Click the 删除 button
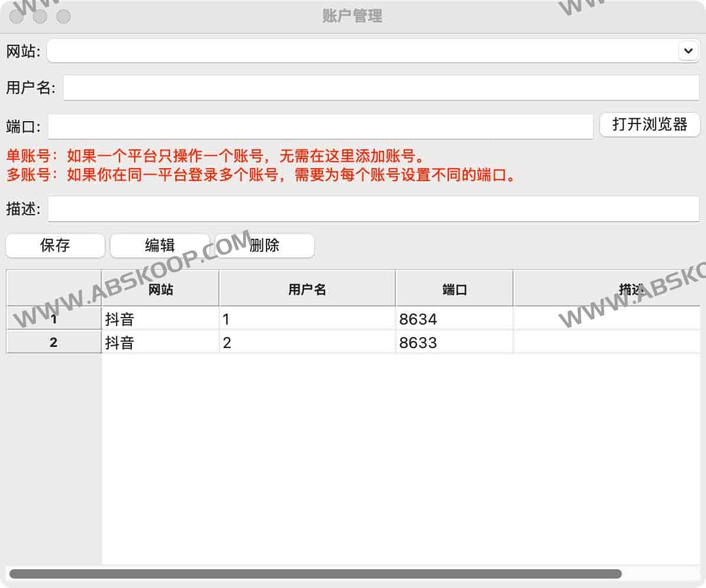This screenshot has height=588, width=706. click(265, 246)
